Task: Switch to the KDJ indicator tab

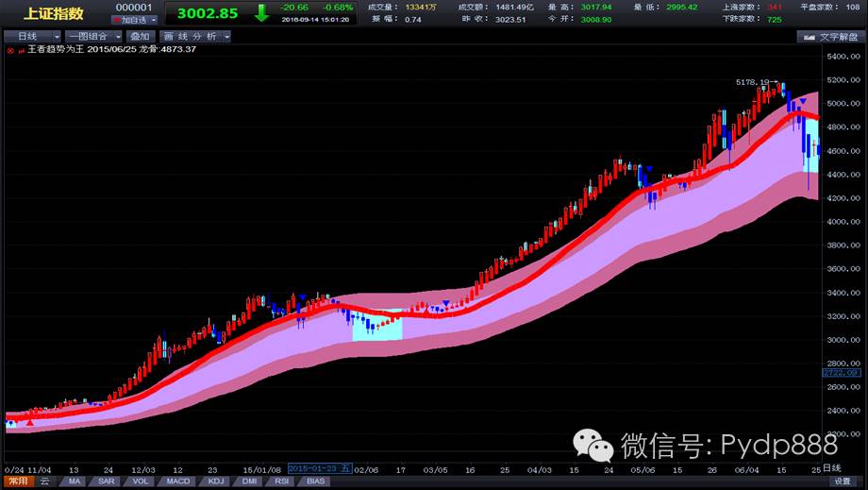Action: click(x=215, y=482)
